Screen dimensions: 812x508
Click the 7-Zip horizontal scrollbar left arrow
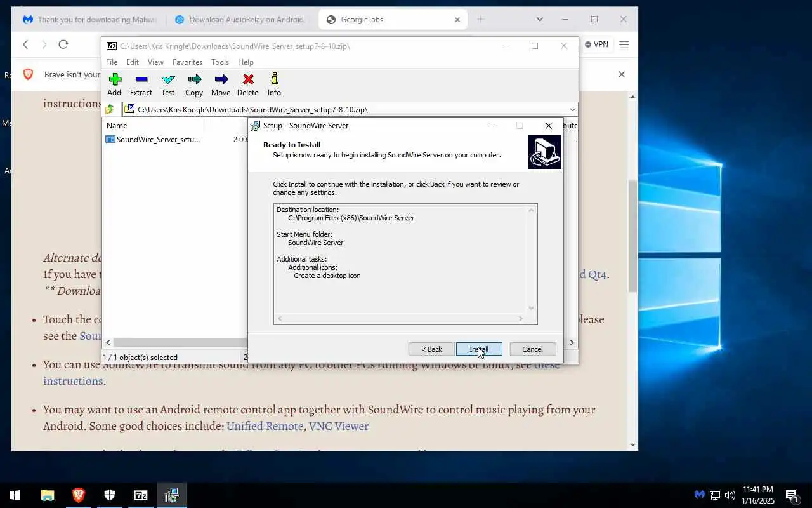coord(108,342)
